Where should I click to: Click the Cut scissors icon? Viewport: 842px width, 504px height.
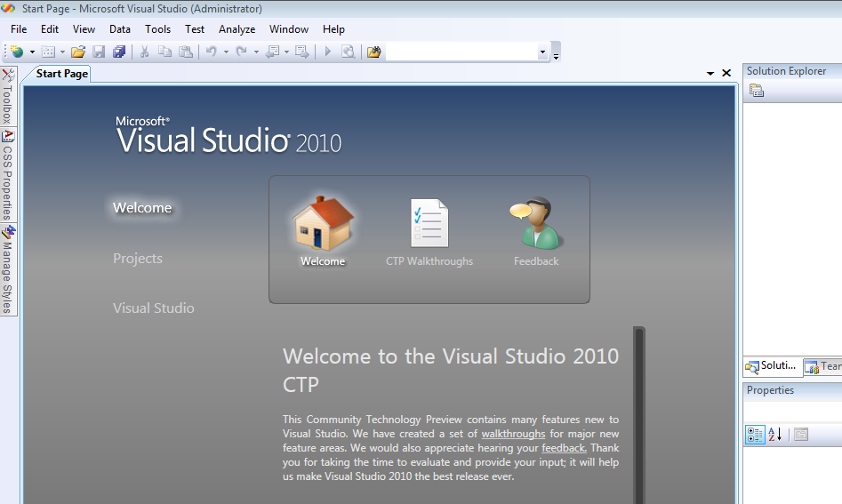pyautogui.click(x=144, y=52)
